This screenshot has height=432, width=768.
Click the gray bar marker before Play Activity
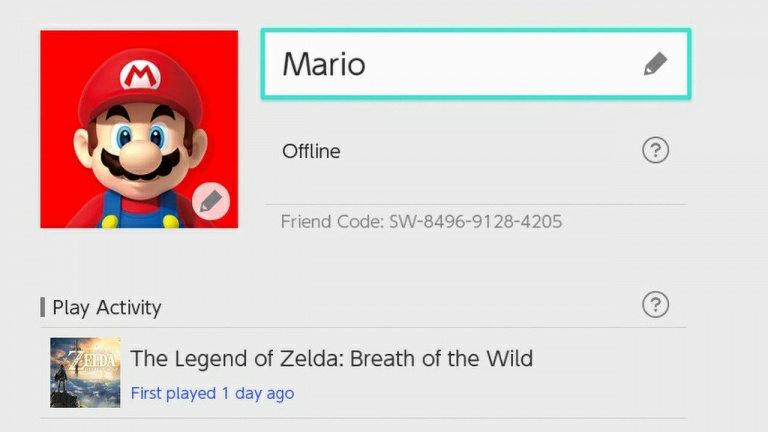click(43, 307)
